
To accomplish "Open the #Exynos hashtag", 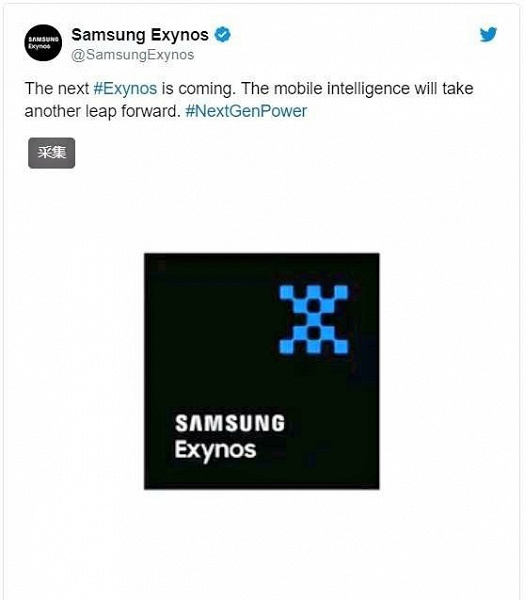I will [x=125, y=89].
